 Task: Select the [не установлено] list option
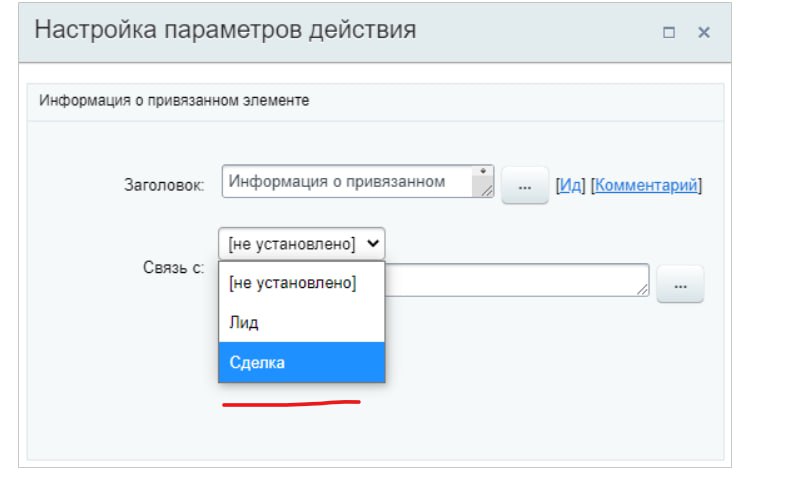click(x=292, y=283)
